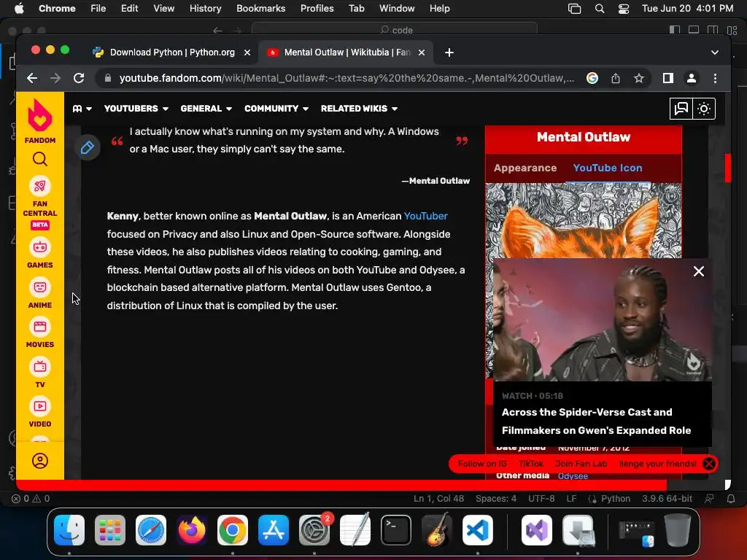Close the floating video player

click(x=698, y=271)
